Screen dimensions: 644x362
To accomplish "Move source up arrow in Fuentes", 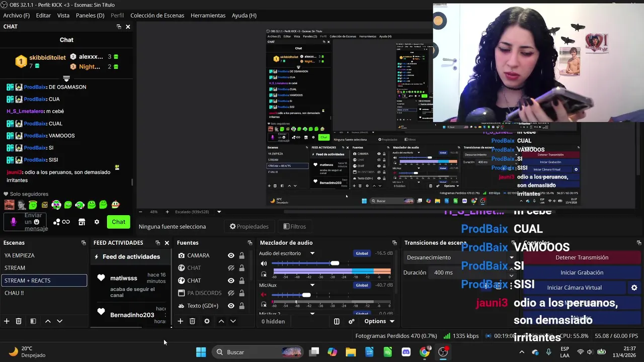I will 221,321.
